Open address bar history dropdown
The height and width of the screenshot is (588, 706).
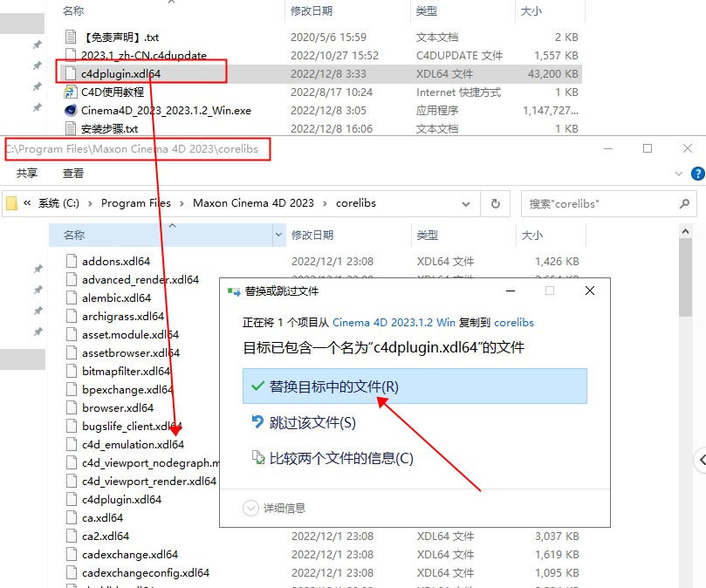click(x=466, y=204)
